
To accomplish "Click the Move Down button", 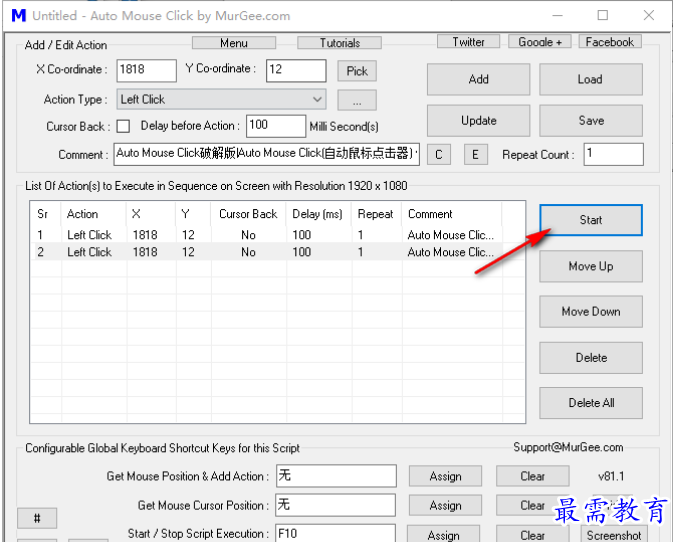I will click(x=591, y=312).
